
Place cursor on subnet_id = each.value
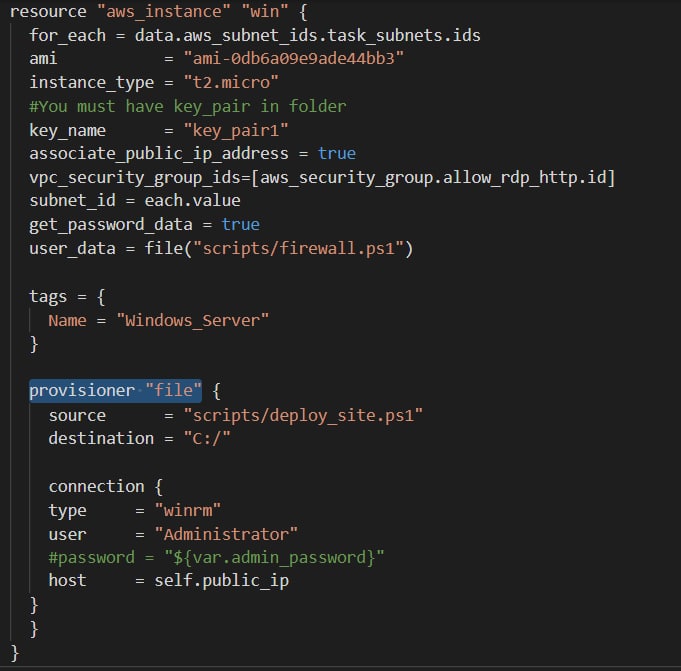tap(135, 201)
